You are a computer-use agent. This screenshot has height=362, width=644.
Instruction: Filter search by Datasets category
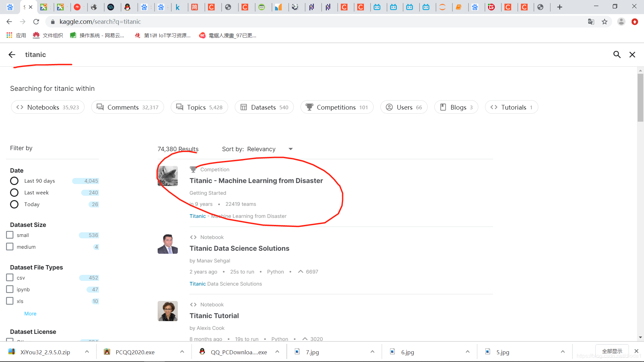264,107
